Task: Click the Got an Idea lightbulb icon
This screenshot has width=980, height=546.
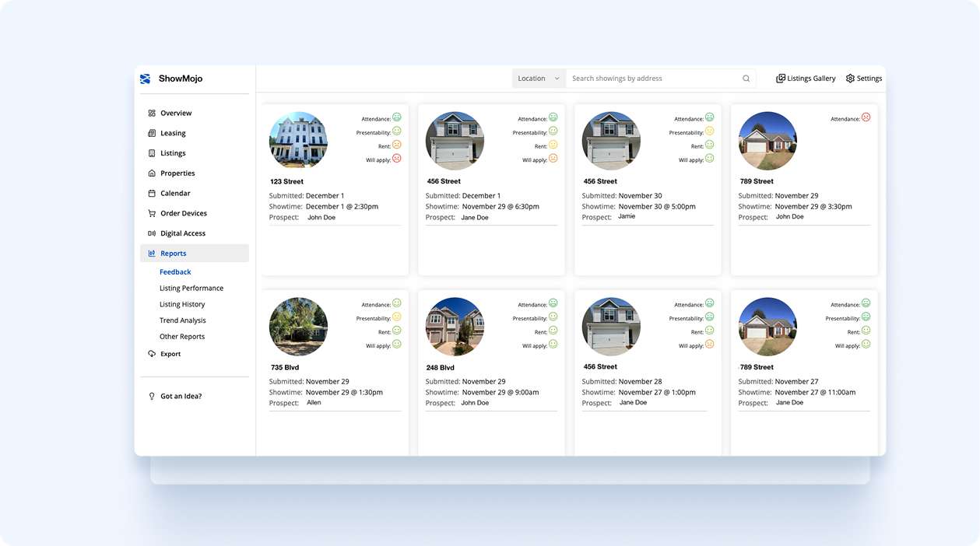Action: [x=152, y=397]
